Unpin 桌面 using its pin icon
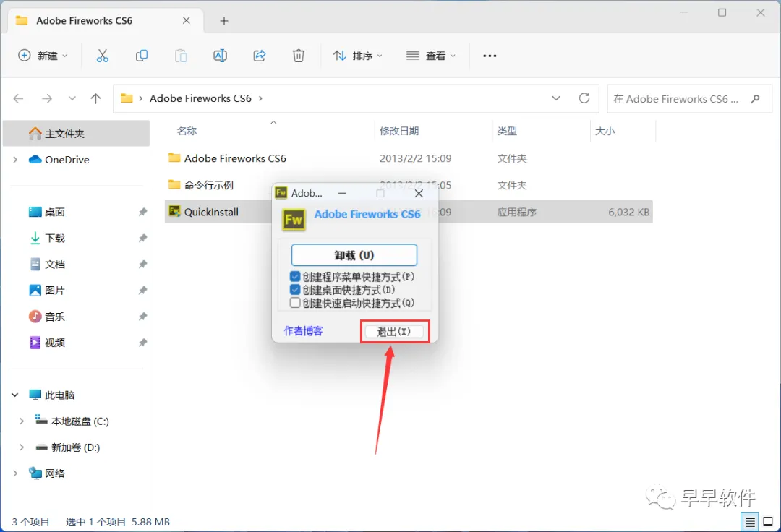This screenshot has width=781, height=532. pyautogui.click(x=143, y=212)
